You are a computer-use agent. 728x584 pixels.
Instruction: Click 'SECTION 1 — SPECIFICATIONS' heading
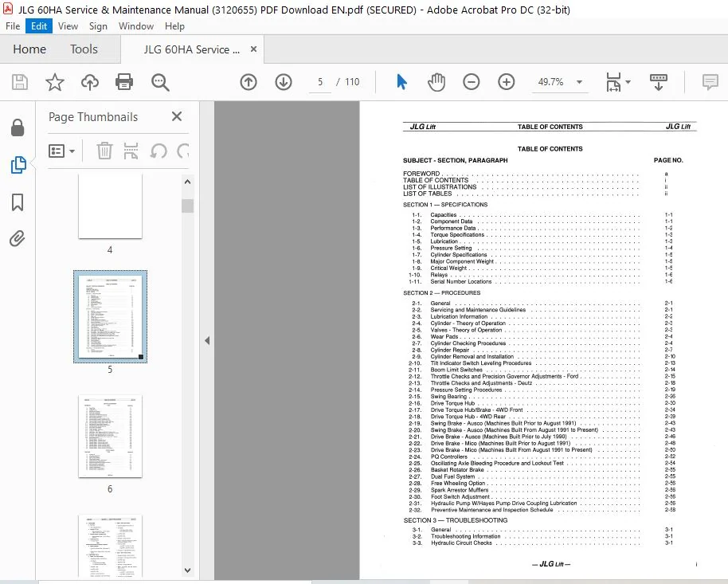point(445,205)
